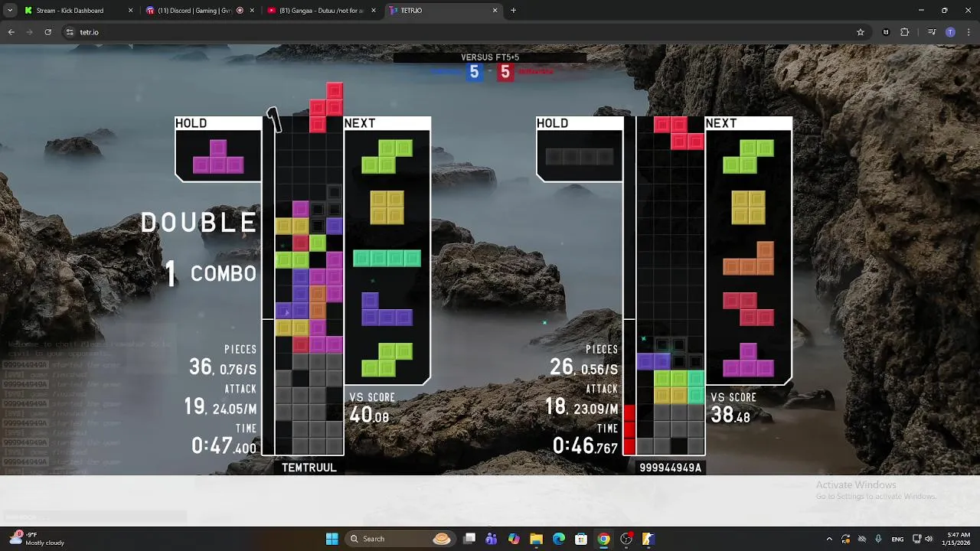Reload the tetr.io page
The width and height of the screenshot is (980, 551).
click(x=47, y=32)
